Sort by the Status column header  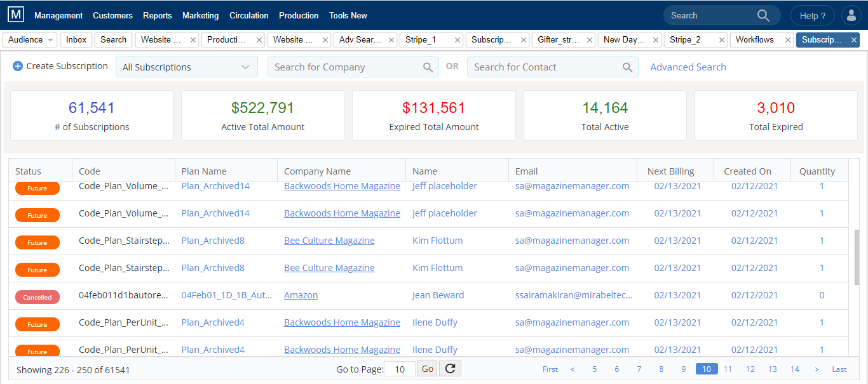(40, 171)
